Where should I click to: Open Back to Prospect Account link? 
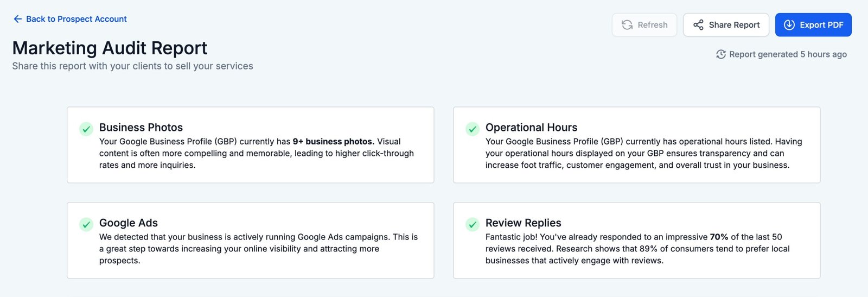(76, 19)
